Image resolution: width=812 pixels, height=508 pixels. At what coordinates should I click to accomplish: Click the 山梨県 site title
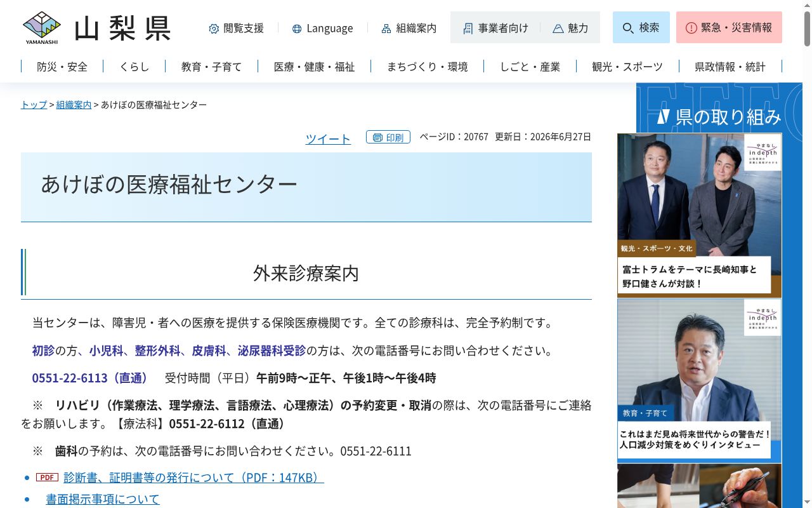pyautogui.click(x=122, y=29)
